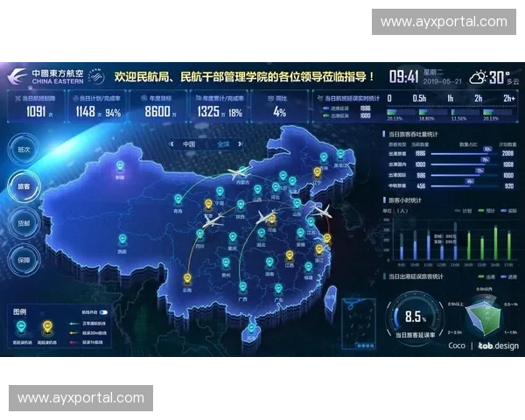Click the partly-cloudy weather icon
525x420 pixels.
coord(478,77)
